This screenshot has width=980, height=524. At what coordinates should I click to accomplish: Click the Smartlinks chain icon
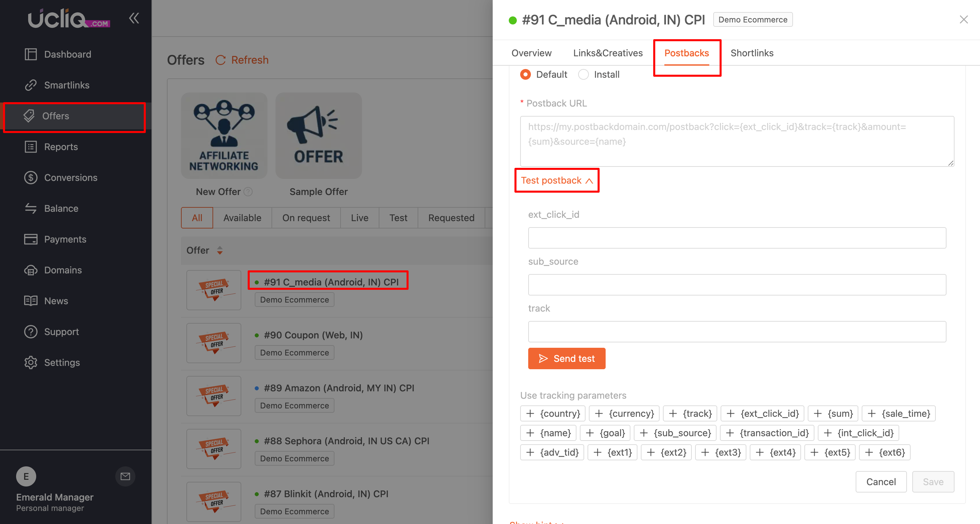click(x=31, y=85)
